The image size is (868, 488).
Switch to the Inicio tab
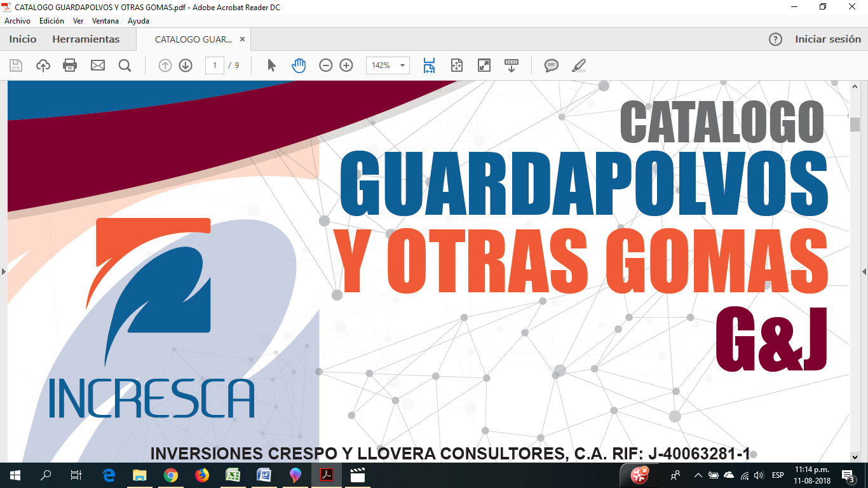[x=23, y=39]
